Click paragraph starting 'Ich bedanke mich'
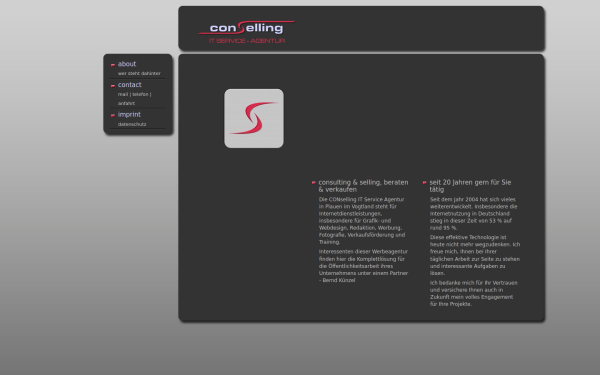 (x=474, y=293)
